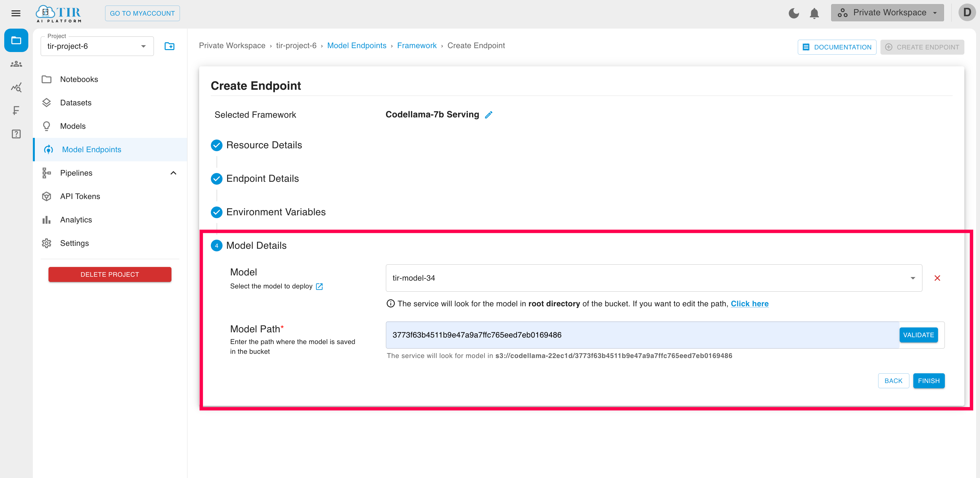This screenshot has height=478, width=980.
Task: Open the Private Workspace dropdown
Action: click(x=887, y=13)
